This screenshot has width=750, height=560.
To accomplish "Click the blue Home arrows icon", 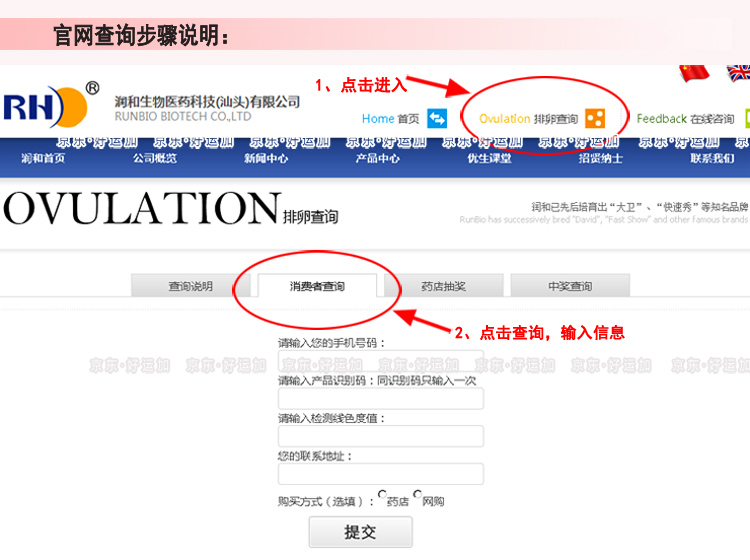I will coord(437,118).
